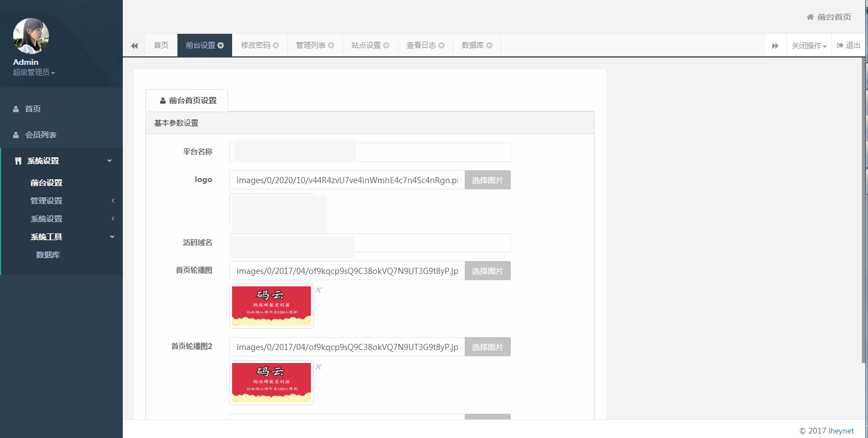Switch to the 修改密码 tab
868x438 pixels.
[x=254, y=45]
